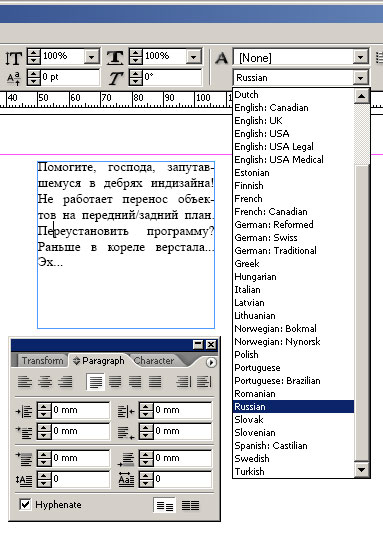Click the horizontal scale T icon

[115, 57]
